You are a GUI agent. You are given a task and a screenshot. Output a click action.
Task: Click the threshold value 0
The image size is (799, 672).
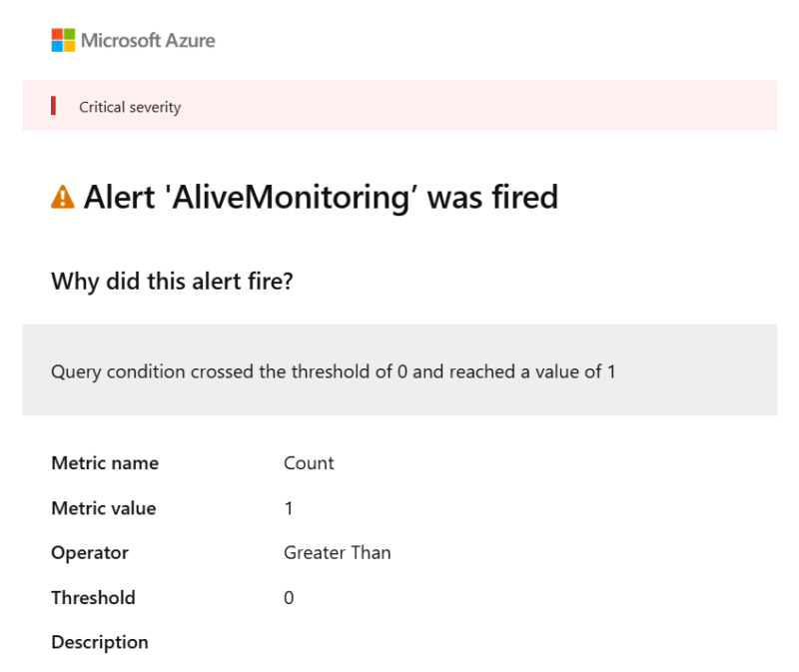[289, 598]
